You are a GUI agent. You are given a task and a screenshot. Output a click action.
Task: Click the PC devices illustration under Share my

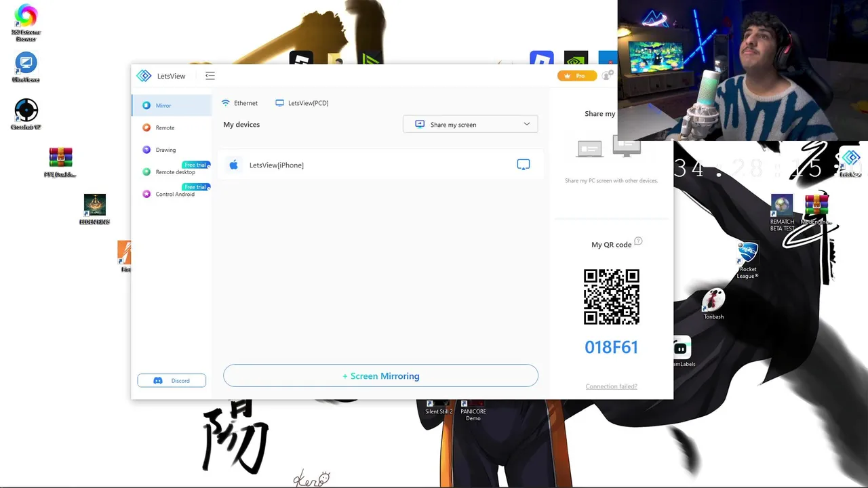[609, 146]
